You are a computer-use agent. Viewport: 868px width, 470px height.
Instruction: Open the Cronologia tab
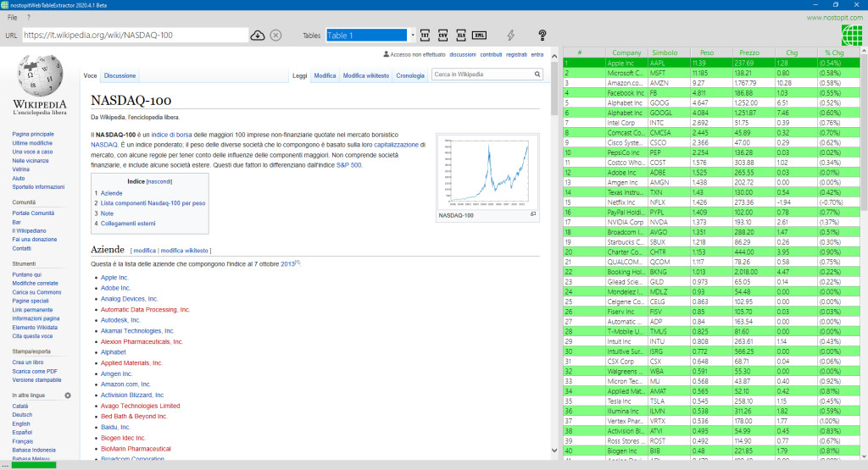click(410, 75)
